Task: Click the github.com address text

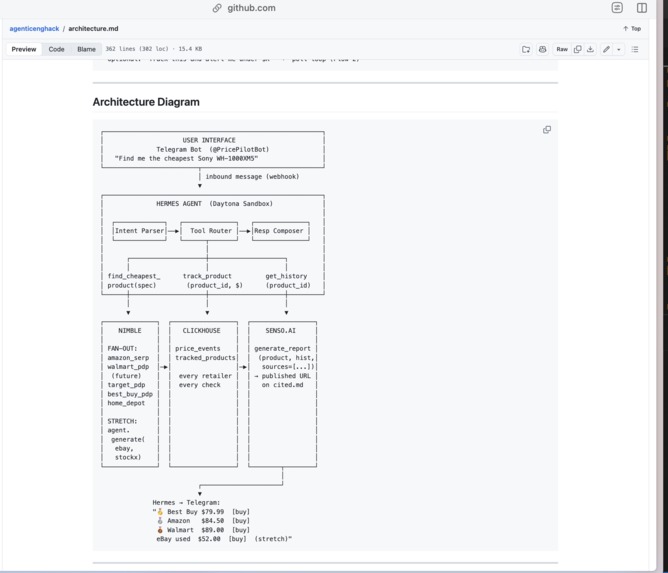Action: point(251,8)
